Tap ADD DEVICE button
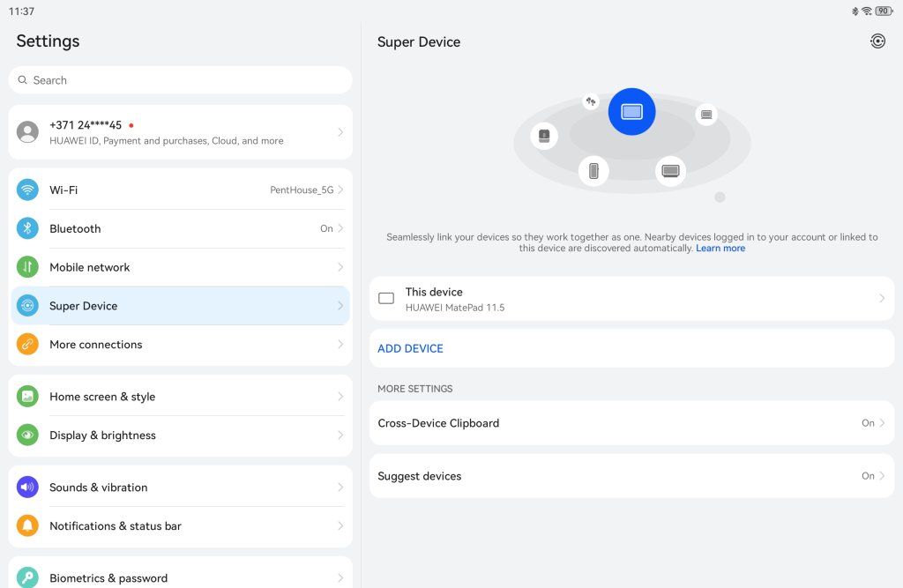903x588 pixels. pos(411,348)
